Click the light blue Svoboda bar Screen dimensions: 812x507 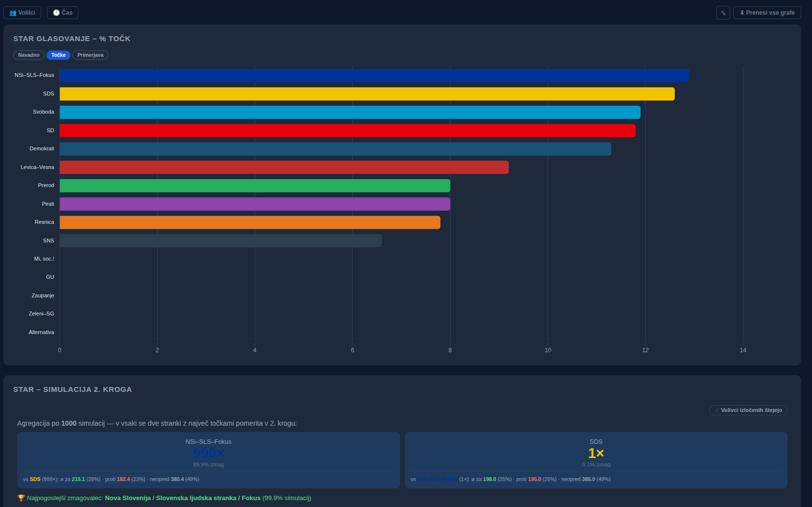coord(350,112)
